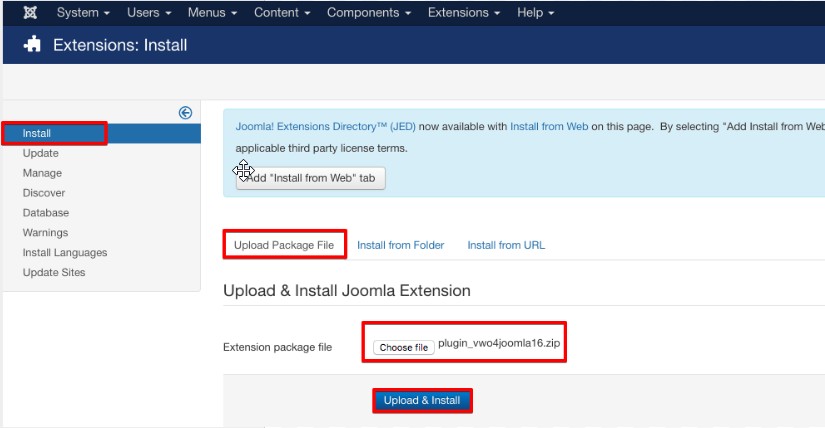The width and height of the screenshot is (825, 428).
Task: Open the Menus dropdown
Action: (212, 13)
